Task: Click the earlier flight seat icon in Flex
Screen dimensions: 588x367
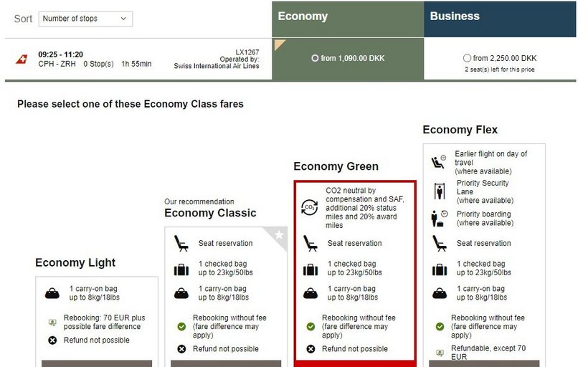Action: (x=439, y=162)
